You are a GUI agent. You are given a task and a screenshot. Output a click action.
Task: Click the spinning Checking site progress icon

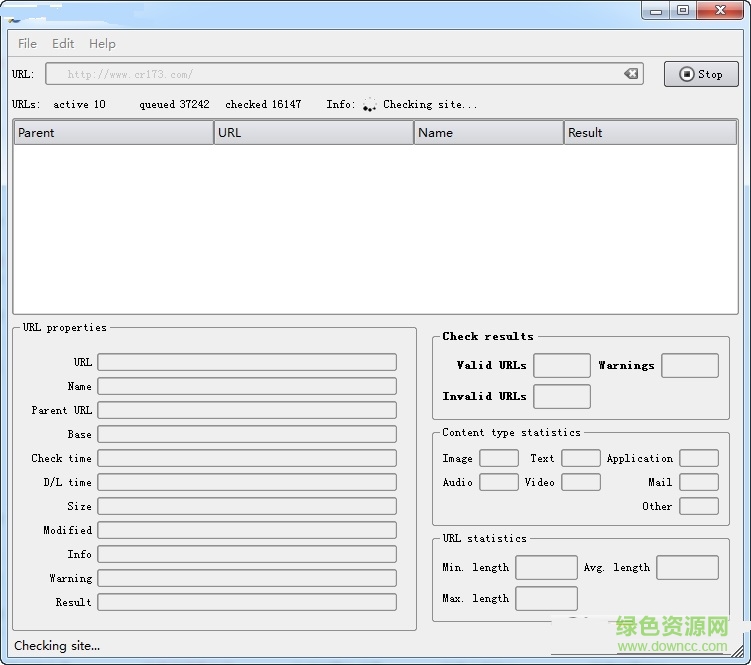click(x=369, y=105)
